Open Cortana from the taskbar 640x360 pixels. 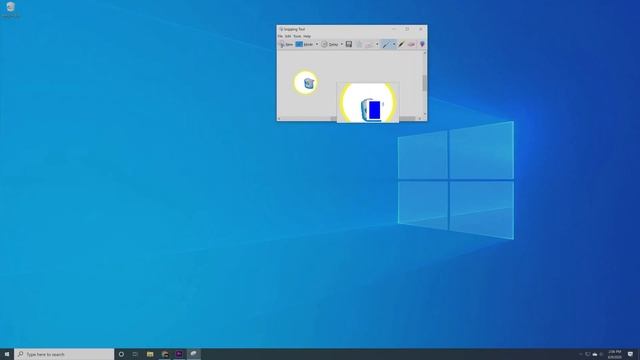pos(121,354)
